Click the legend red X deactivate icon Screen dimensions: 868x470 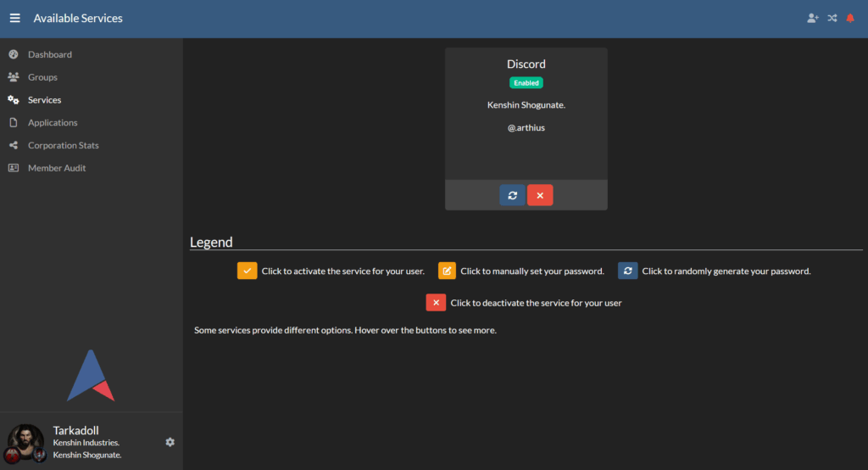436,303
